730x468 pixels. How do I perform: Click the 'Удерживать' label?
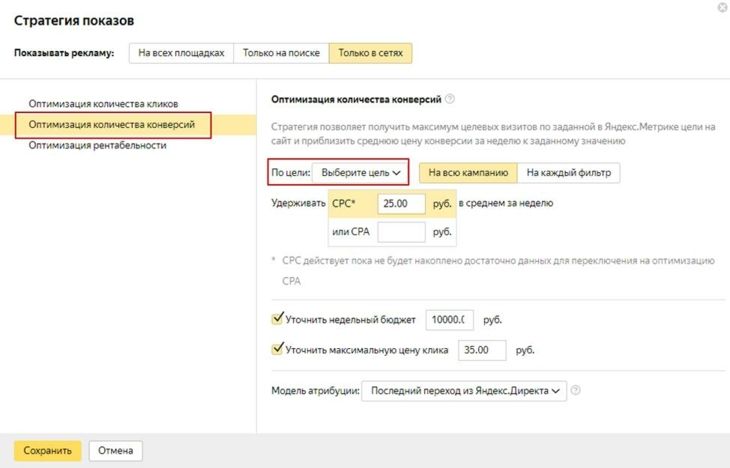pyautogui.click(x=298, y=203)
